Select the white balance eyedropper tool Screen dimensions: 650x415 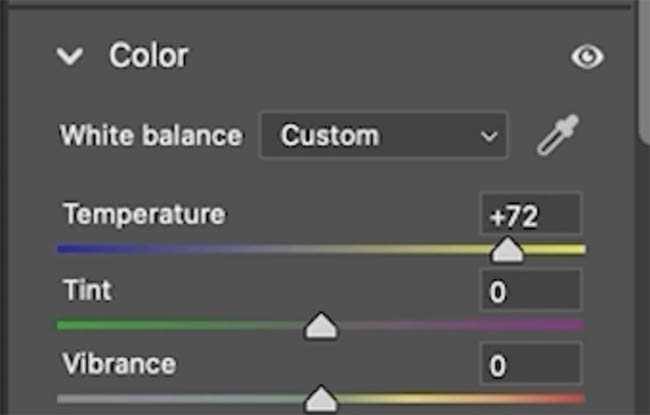558,135
